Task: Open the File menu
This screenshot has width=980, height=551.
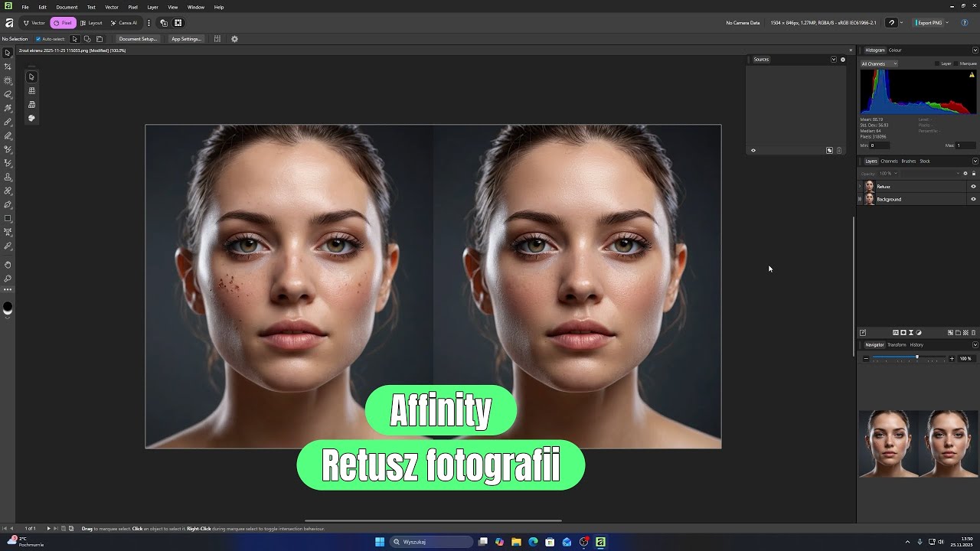Action: point(25,7)
